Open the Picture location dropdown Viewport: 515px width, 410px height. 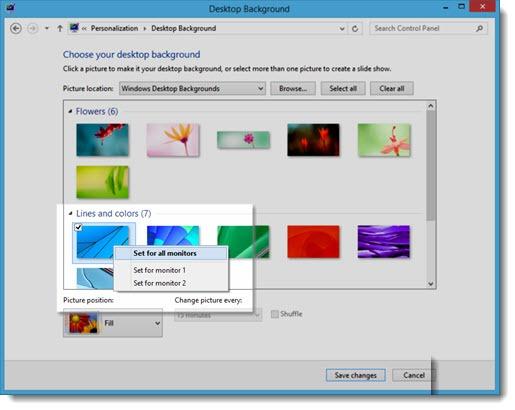click(x=192, y=89)
